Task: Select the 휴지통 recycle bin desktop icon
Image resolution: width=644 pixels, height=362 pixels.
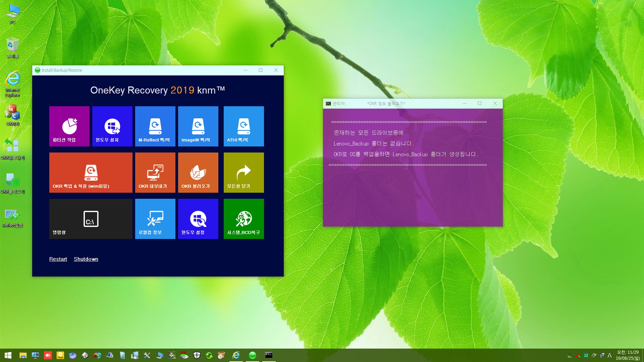Action: (13, 48)
